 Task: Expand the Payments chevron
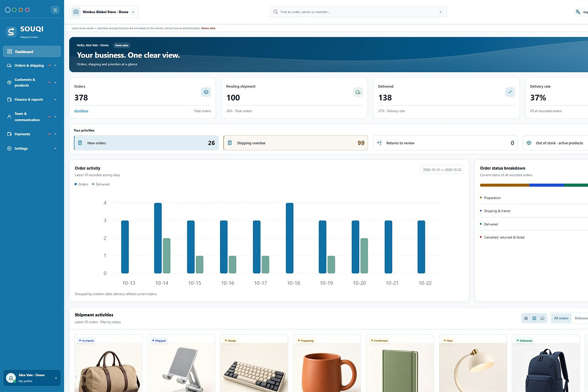pyautogui.click(x=55, y=134)
